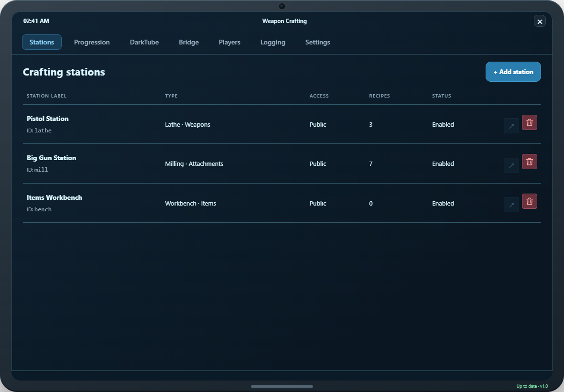Viewport: 564px width, 392px height.
Task: Tap the tablet home bar handle
Action: (282, 387)
